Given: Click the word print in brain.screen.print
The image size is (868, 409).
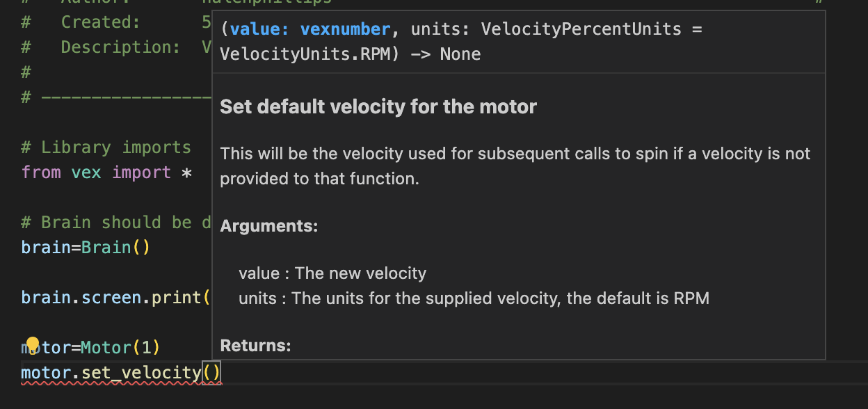Looking at the screenshot, I should (x=176, y=298).
